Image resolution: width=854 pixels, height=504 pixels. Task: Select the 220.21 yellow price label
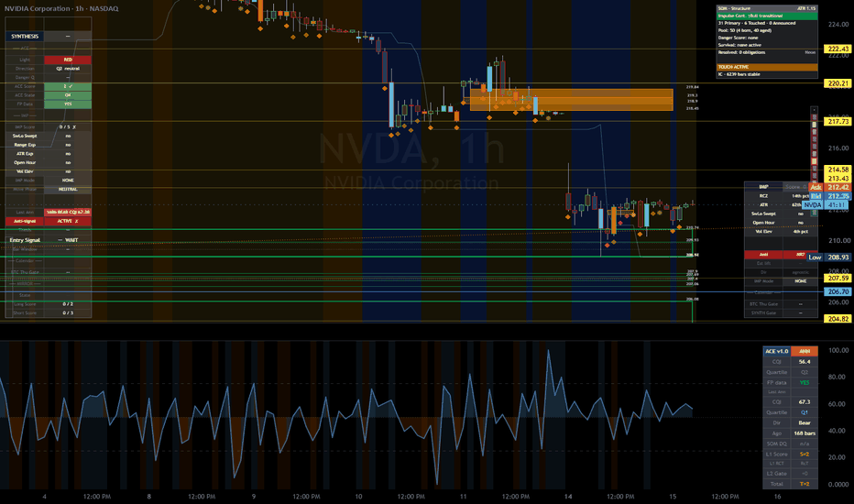coord(838,83)
